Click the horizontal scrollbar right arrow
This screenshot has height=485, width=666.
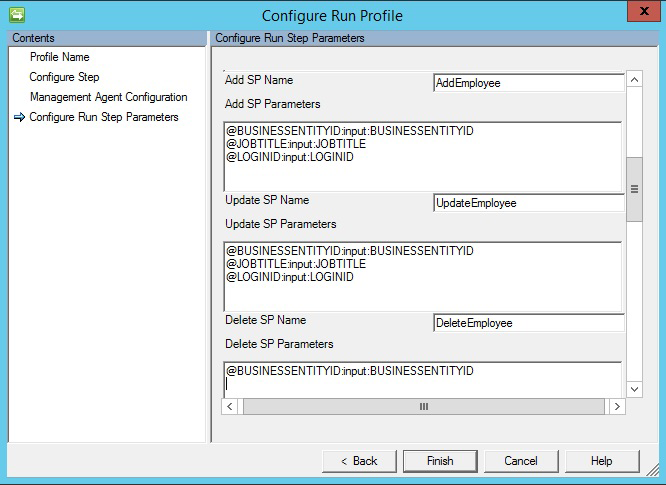pos(617,406)
